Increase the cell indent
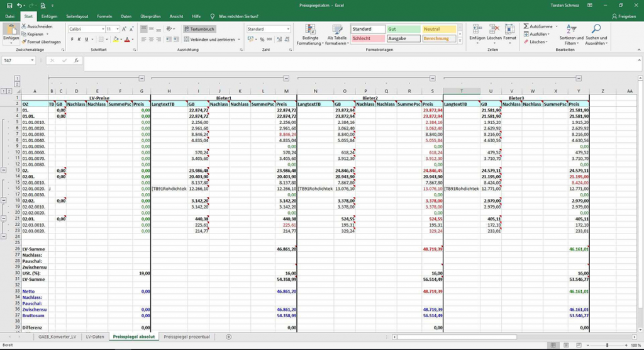The width and height of the screenshot is (644, 350). [176, 40]
